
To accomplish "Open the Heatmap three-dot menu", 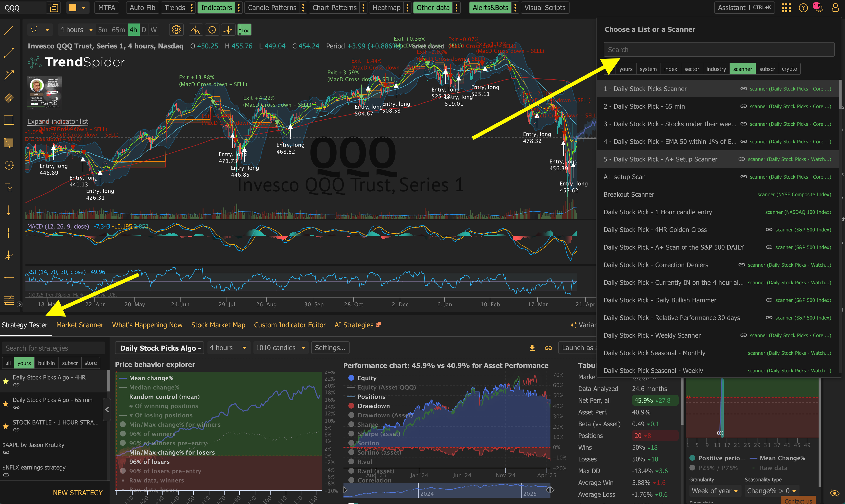I will [407, 8].
